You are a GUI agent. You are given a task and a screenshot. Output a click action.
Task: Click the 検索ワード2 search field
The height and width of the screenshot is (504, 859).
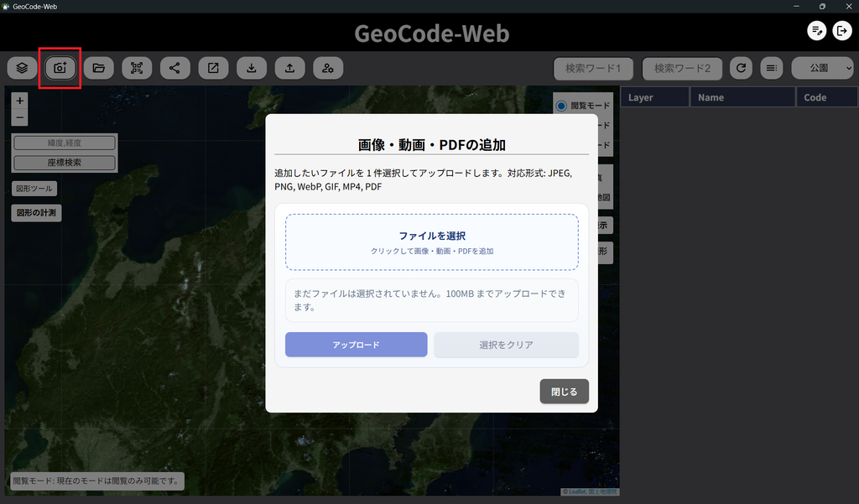click(682, 69)
